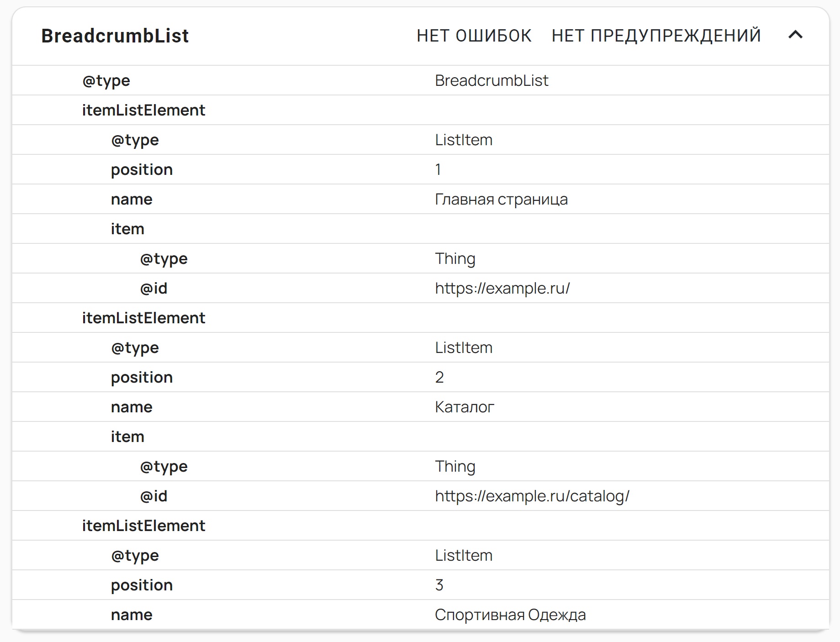Click the НЕТ ОШИБОК status label
The height and width of the screenshot is (642, 840).
474,36
